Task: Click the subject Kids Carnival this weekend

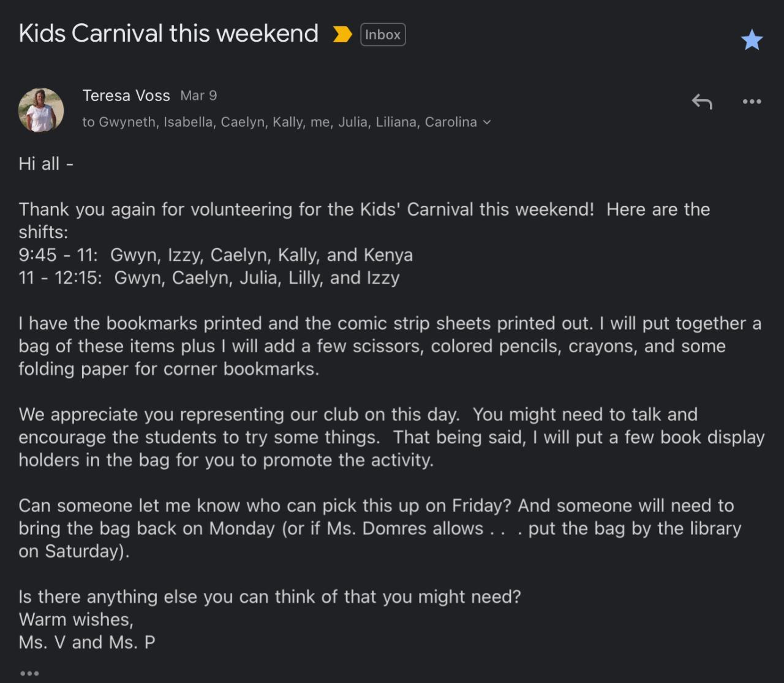Action: [168, 34]
